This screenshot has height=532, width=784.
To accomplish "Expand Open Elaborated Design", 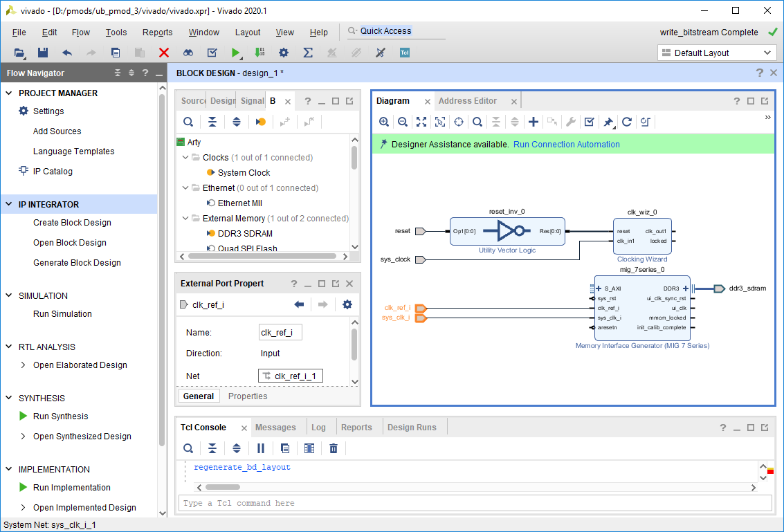I will click(23, 365).
